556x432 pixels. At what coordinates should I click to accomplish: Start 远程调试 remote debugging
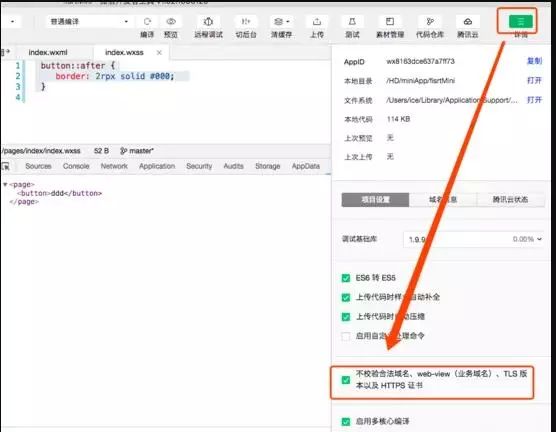click(208, 22)
